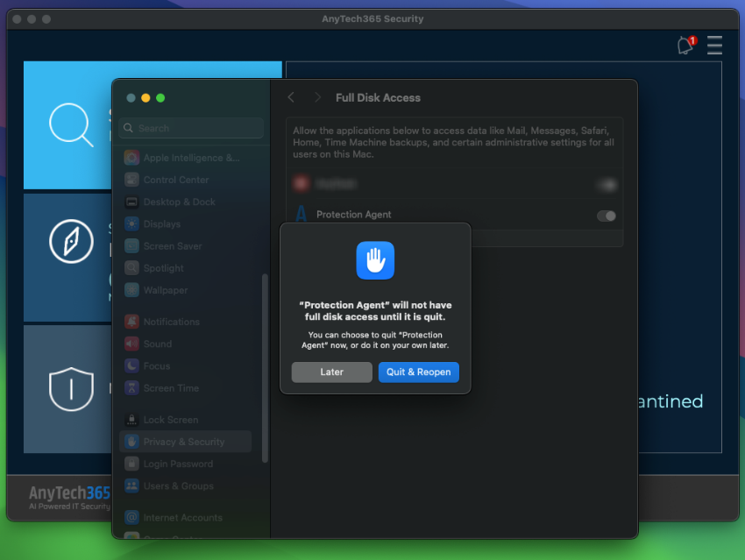Open Screen Time settings
Screen dimensions: 745x560
(185, 388)
